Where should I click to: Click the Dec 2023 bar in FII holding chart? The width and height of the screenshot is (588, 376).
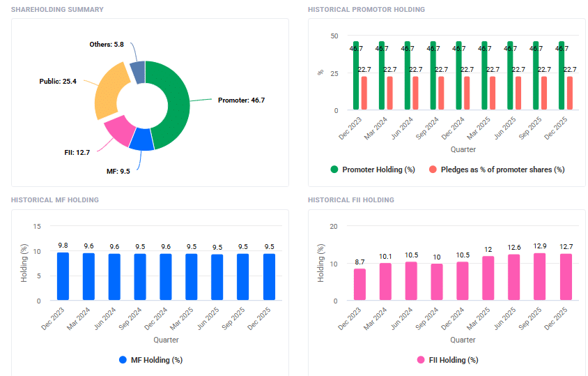coord(359,285)
